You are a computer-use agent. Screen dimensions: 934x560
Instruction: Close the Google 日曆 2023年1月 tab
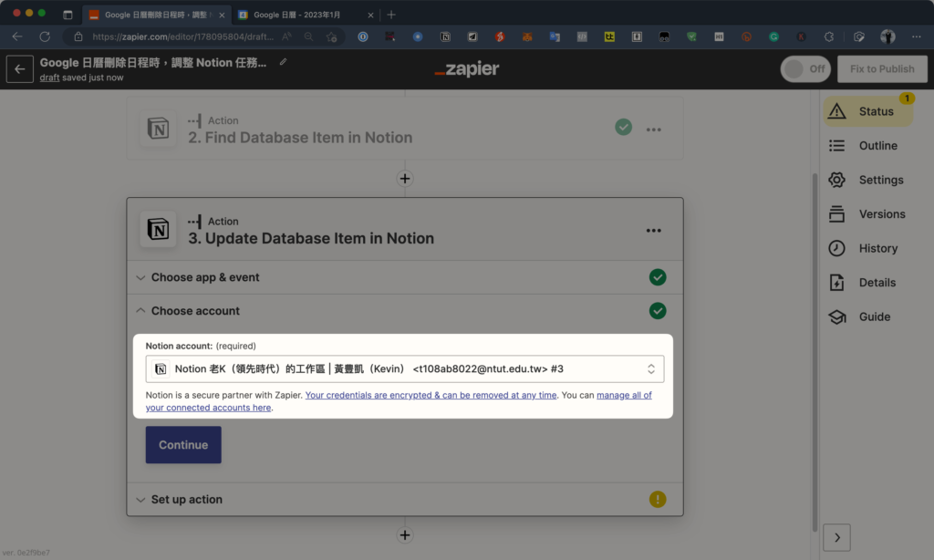coord(370,15)
